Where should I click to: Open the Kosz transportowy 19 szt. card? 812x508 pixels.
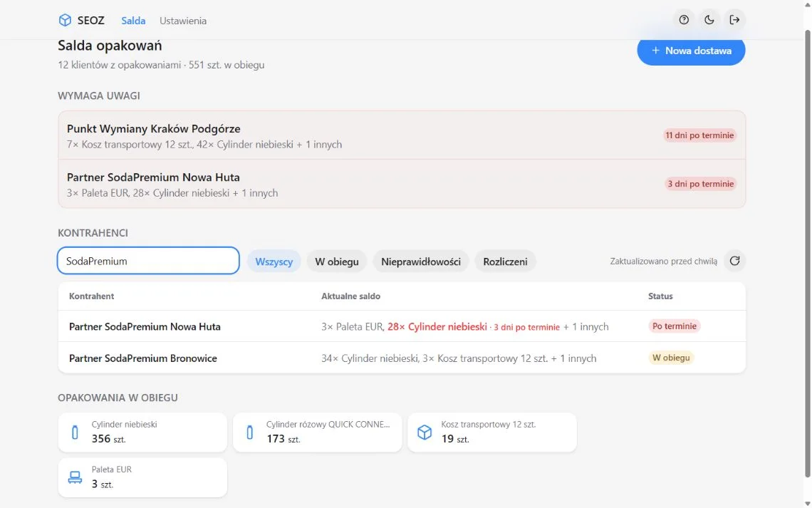coord(492,432)
